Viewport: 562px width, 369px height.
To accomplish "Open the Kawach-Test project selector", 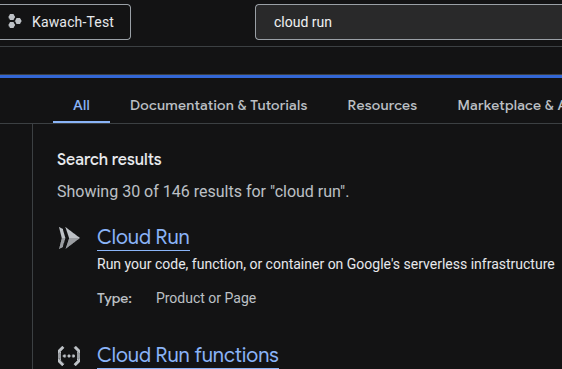I will coord(65,22).
